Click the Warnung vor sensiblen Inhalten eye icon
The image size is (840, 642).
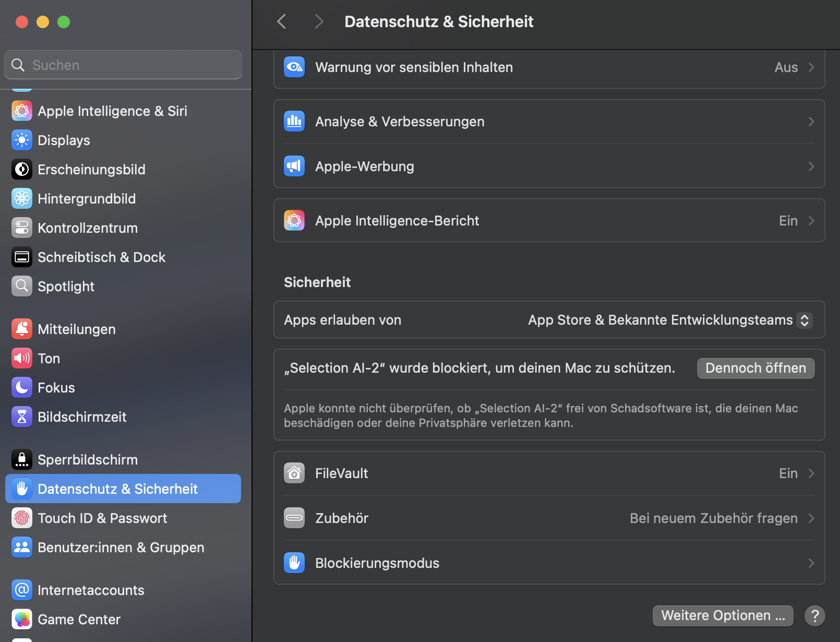coord(294,67)
